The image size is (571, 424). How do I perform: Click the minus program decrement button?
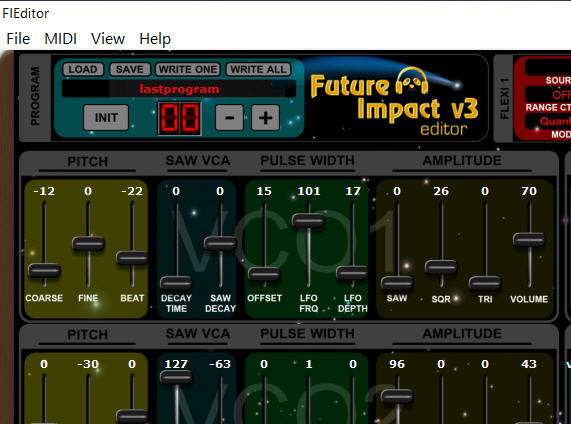229,118
